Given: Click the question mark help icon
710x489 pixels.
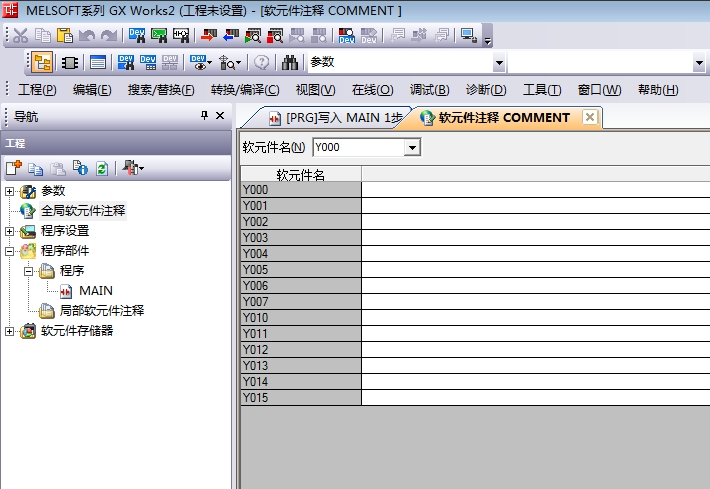Looking at the screenshot, I should tap(261, 62).
